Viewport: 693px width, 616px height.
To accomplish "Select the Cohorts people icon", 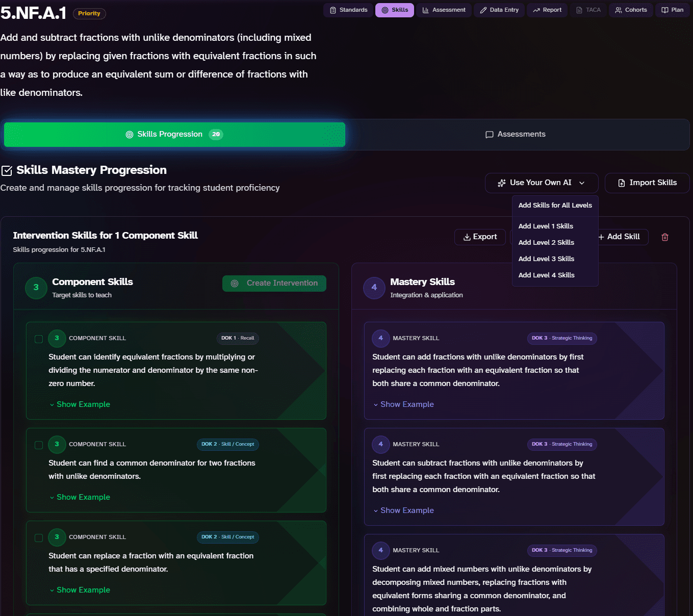I will pyautogui.click(x=619, y=10).
